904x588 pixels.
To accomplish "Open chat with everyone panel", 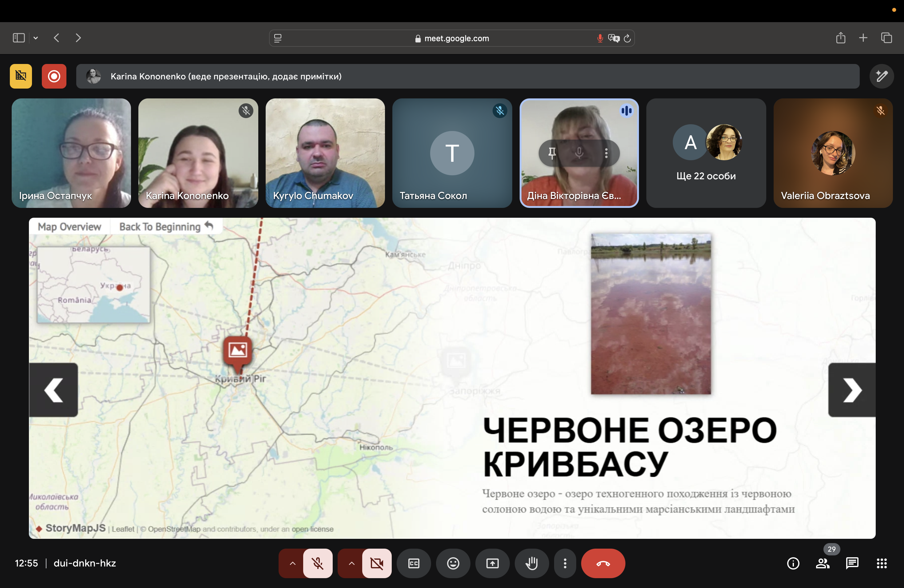I will (852, 563).
